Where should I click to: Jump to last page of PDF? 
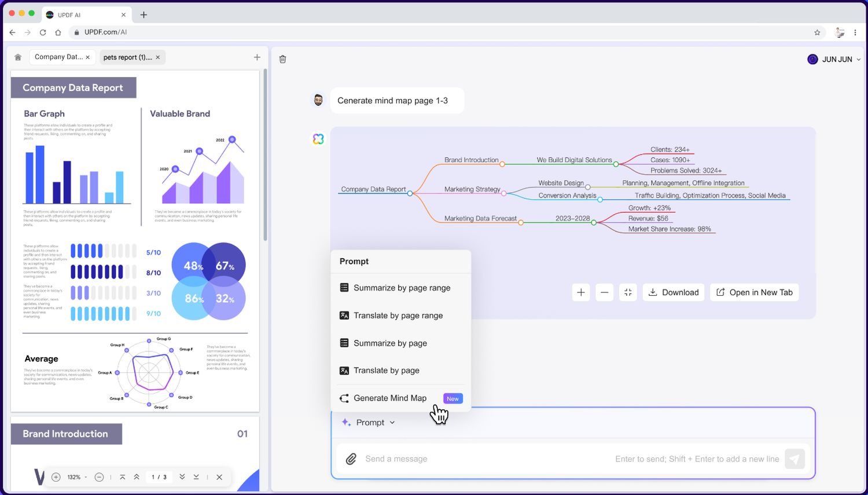(x=196, y=477)
